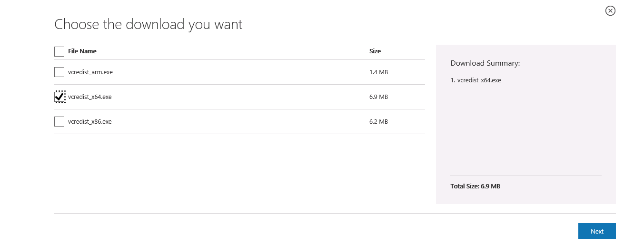Tick the select-all checkbox beside File Name
This screenshot has width=644, height=245.
(59, 51)
